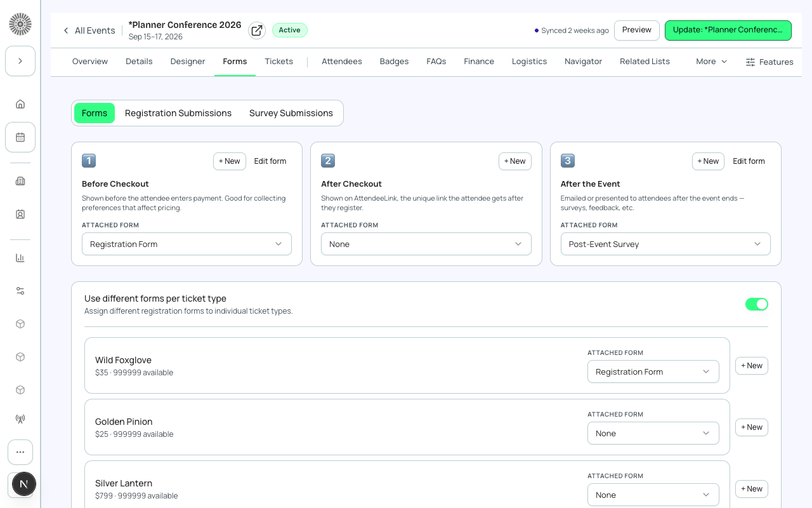
Task: Open the three-dots more menu in sidebar
Action: [20, 452]
